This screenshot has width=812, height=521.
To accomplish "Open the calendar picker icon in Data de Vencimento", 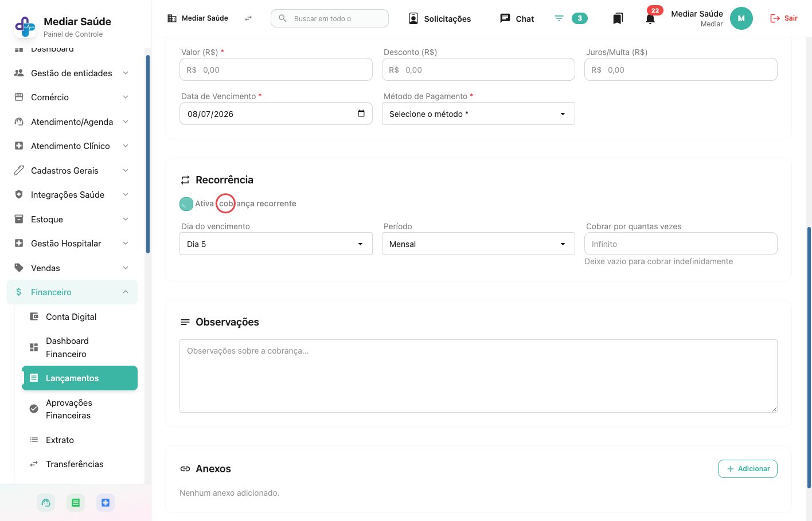I will [361, 113].
